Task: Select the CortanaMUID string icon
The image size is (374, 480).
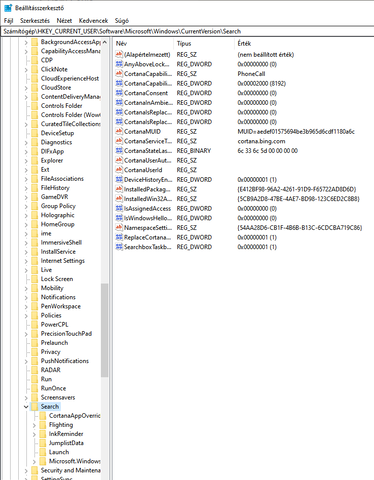Action: pyautogui.click(x=119, y=132)
